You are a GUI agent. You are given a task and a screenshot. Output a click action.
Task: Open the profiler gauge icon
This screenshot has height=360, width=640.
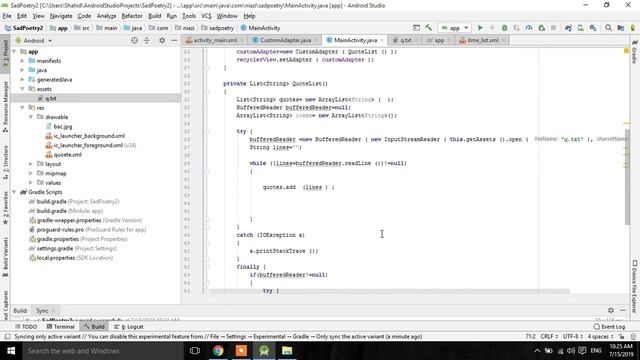click(x=529, y=28)
